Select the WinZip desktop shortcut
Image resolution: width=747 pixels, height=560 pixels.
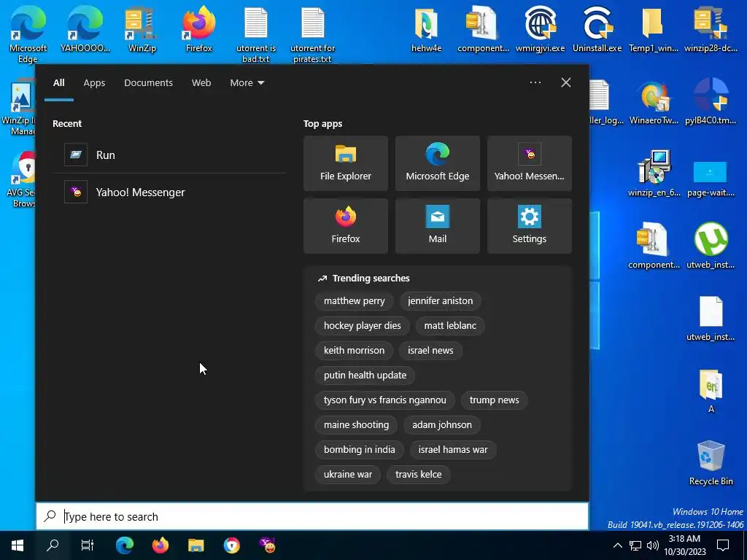(142, 29)
